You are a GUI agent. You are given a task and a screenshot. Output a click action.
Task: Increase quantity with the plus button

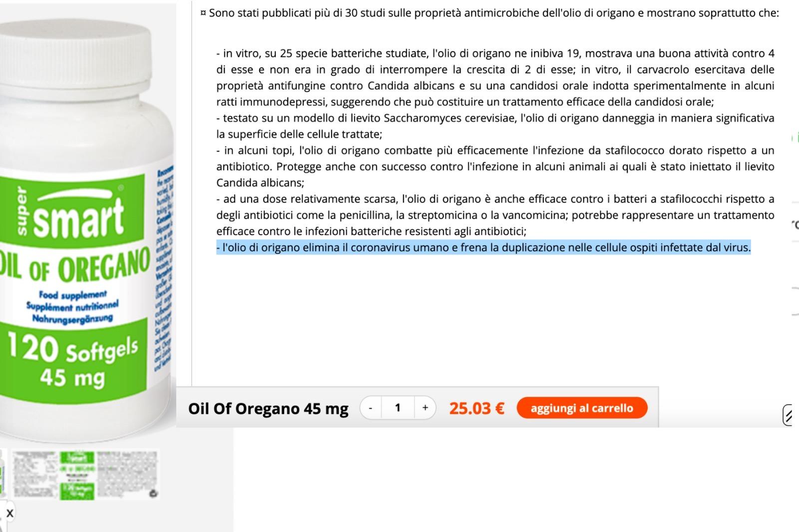tap(425, 408)
